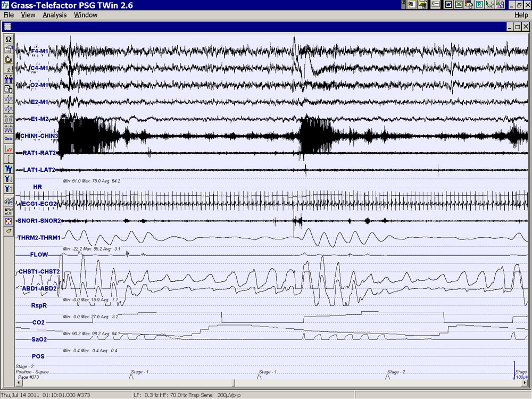Image resolution: width=532 pixels, height=399 pixels.
Task: Open the Window menu
Action: (x=86, y=15)
